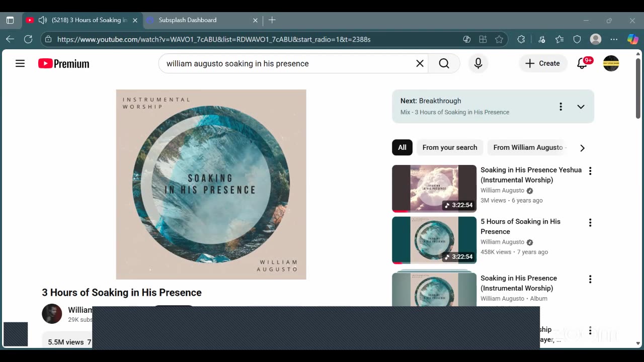Click video title 3 Hours of Soaking
Image resolution: width=644 pixels, height=362 pixels.
coord(122,293)
